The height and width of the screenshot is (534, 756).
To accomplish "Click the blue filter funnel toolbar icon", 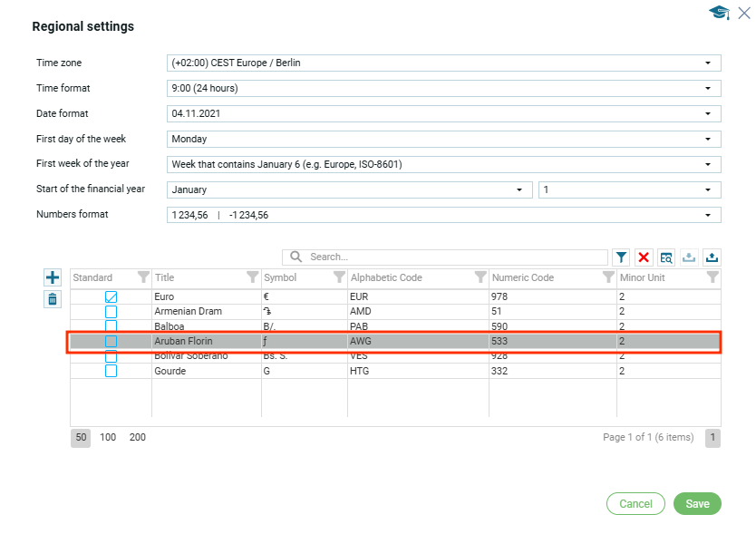I will click(622, 257).
